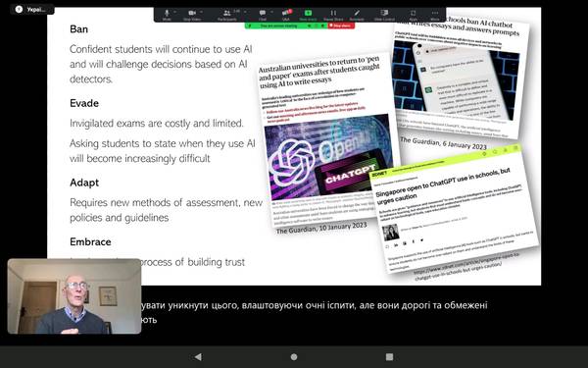The width and height of the screenshot is (588, 368).
Task: Stop Video using the camera icon
Action: point(192,15)
